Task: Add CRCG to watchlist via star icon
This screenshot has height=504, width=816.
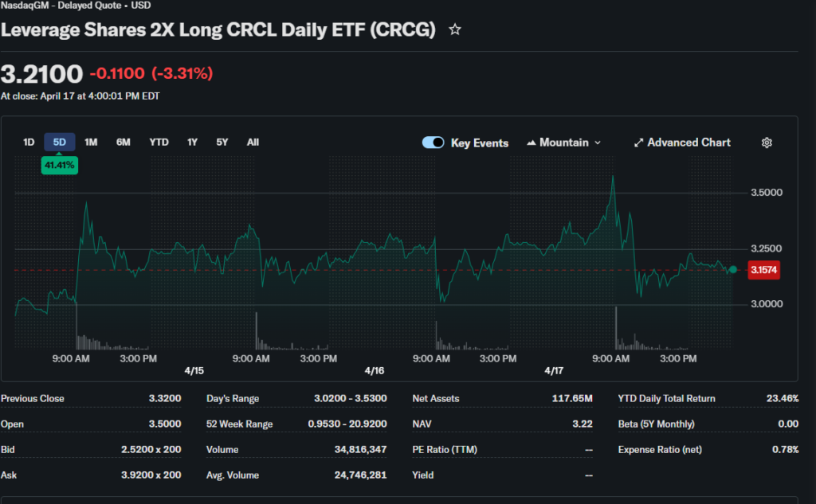Action: (455, 30)
